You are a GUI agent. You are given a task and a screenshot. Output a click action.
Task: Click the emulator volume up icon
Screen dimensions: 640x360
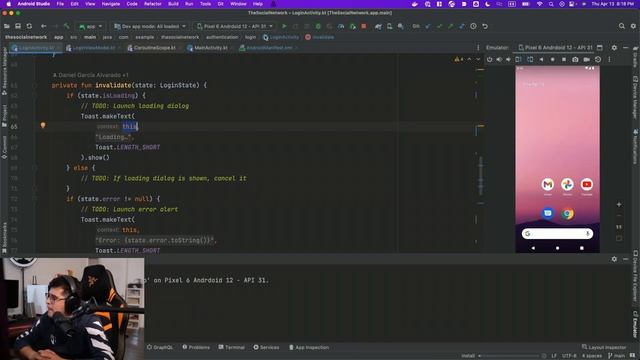point(499,59)
